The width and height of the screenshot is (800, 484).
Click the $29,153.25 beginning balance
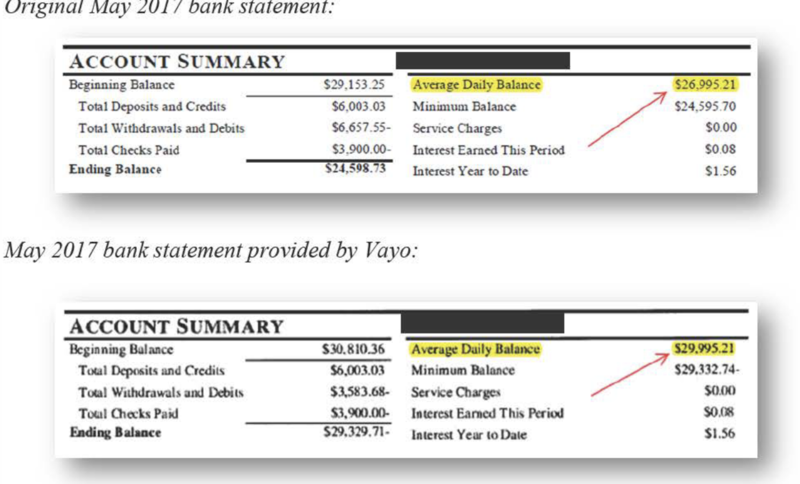(x=341, y=86)
